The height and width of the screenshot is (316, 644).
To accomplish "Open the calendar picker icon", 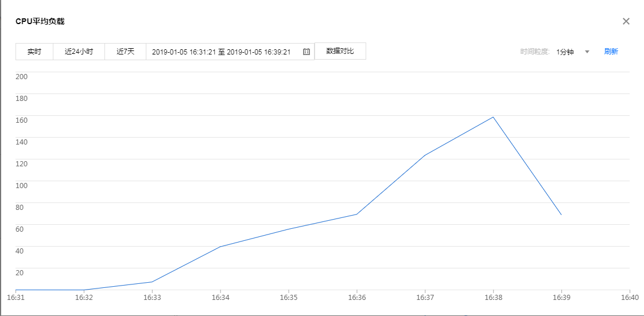I will pos(307,52).
